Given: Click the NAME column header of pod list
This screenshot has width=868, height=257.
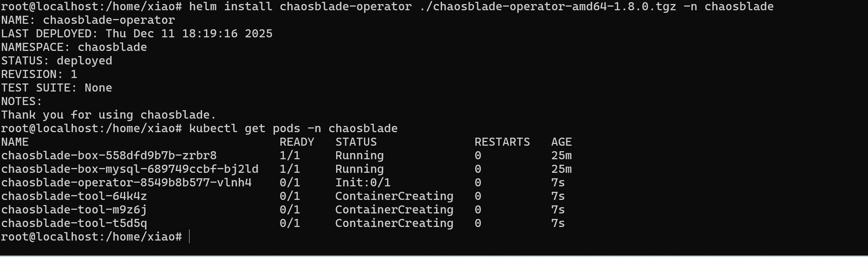Looking at the screenshot, I should pos(15,142).
